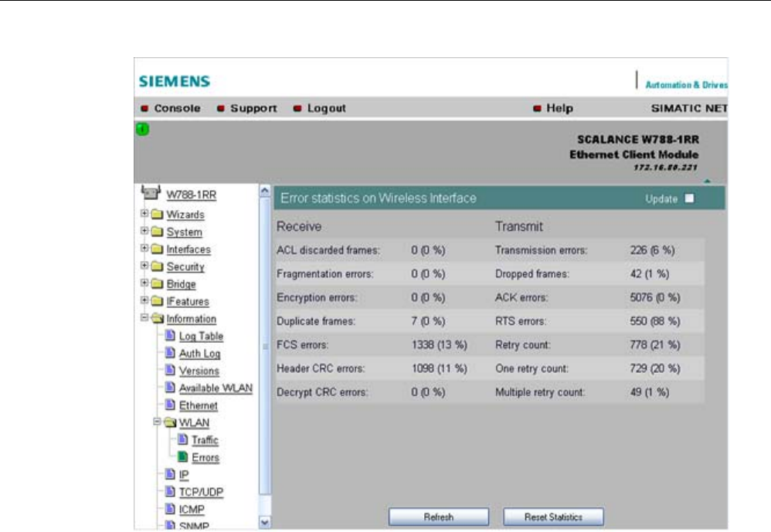Expand the Interfaces tree node
This screenshot has height=532, width=771.
tap(144, 248)
